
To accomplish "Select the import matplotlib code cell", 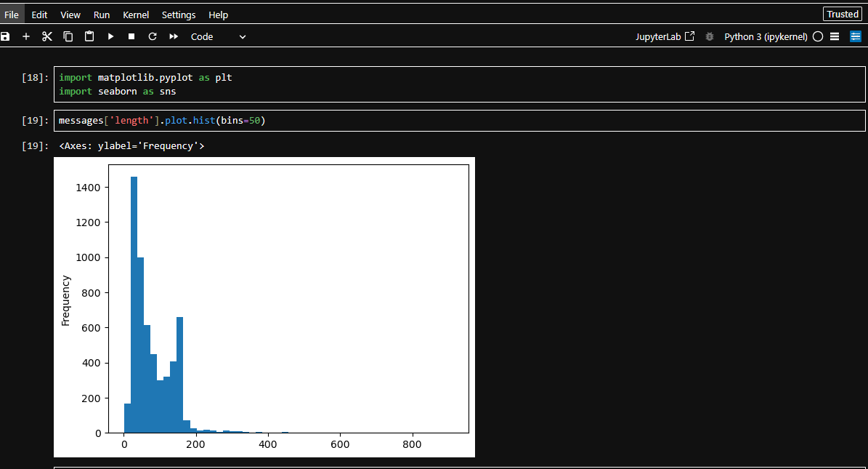I will tap(460, 84).
